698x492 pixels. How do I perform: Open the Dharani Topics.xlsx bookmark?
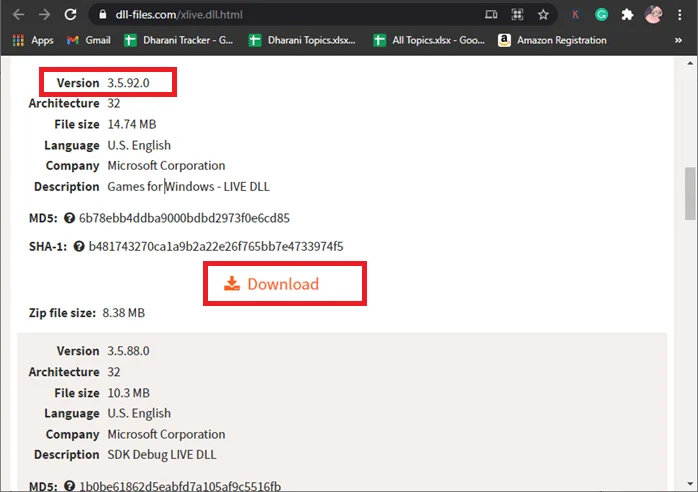click(302, 41)
